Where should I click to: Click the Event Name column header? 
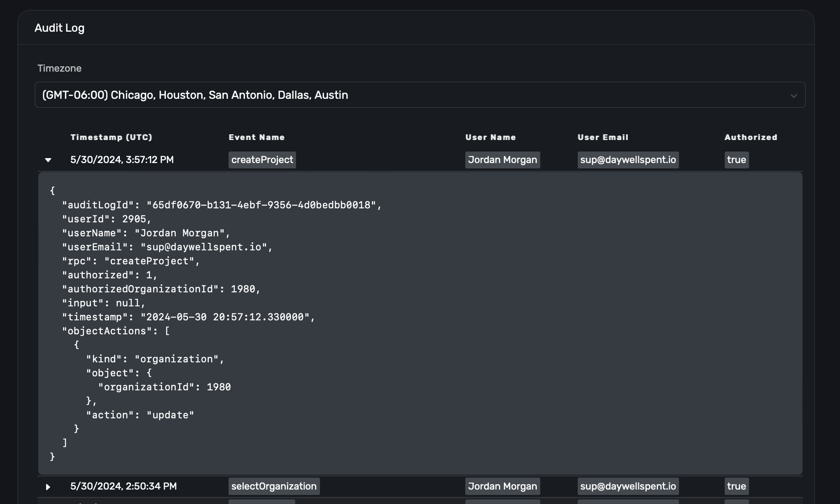(257, 137)
